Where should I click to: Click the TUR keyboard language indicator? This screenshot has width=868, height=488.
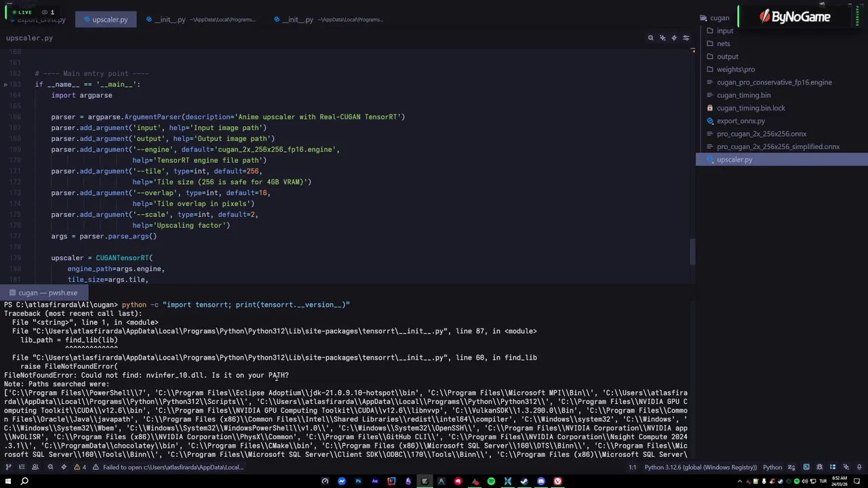(x=823, y=481)
